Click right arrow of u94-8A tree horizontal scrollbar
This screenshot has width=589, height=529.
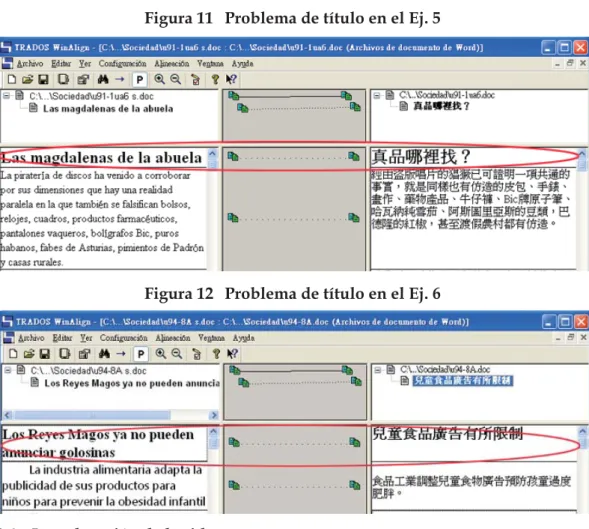point(214,415)
